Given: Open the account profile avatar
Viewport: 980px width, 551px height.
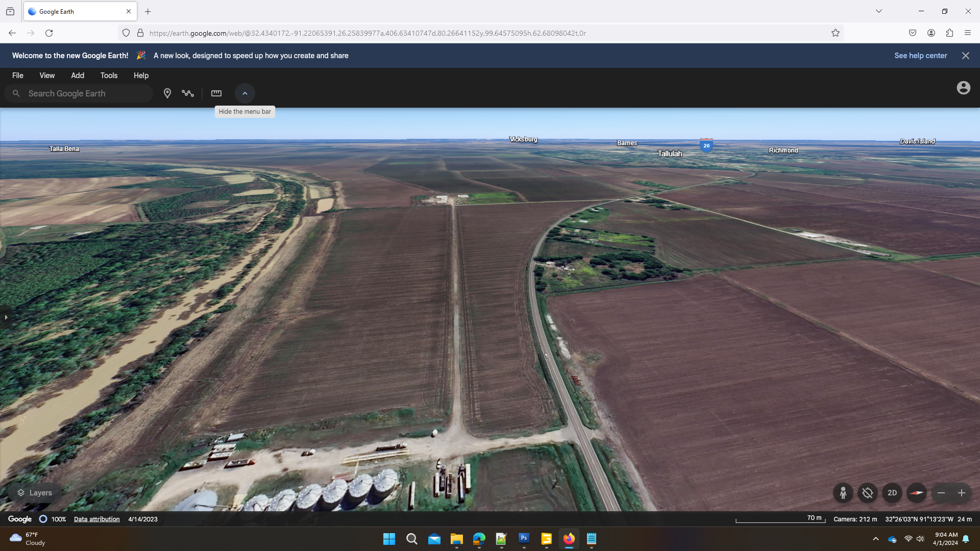Looking at the screenshot, I should click(963, 88).
